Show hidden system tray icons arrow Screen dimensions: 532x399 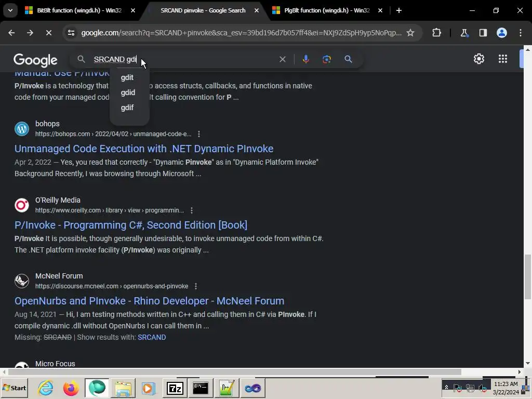click(446, 388)
